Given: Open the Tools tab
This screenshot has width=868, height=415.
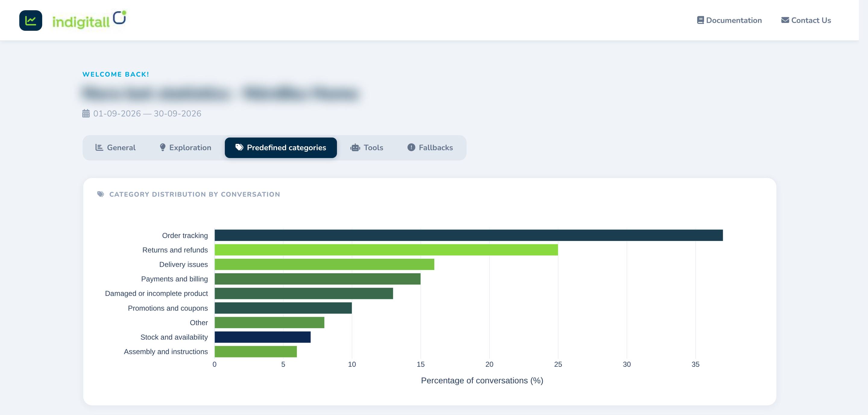Looking at the screenshot, I should (366, 148).
